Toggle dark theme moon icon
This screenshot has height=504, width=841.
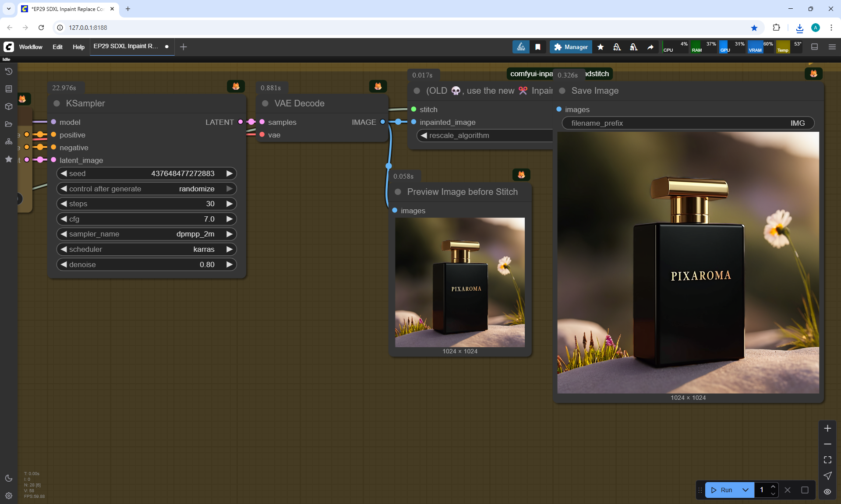pos(8,478)
